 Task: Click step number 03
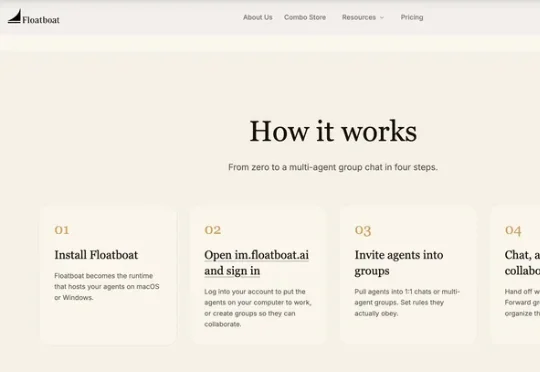click(363, 230)
